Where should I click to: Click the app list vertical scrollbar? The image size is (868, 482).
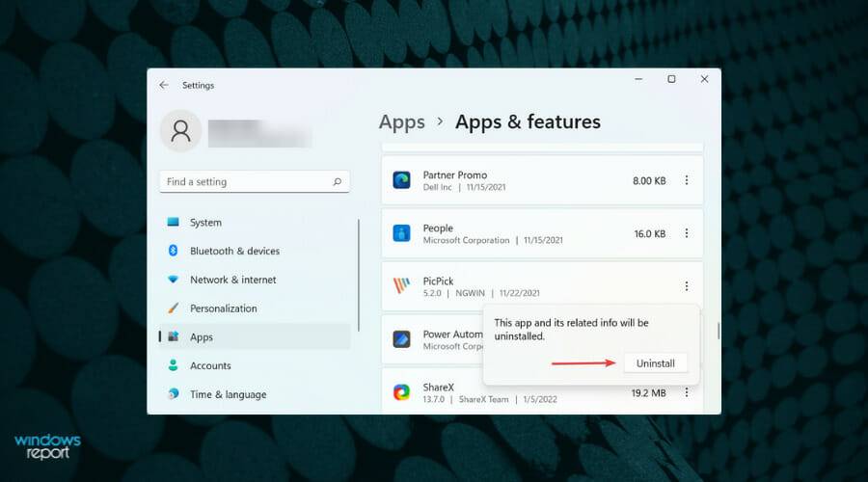click(719, 331)
